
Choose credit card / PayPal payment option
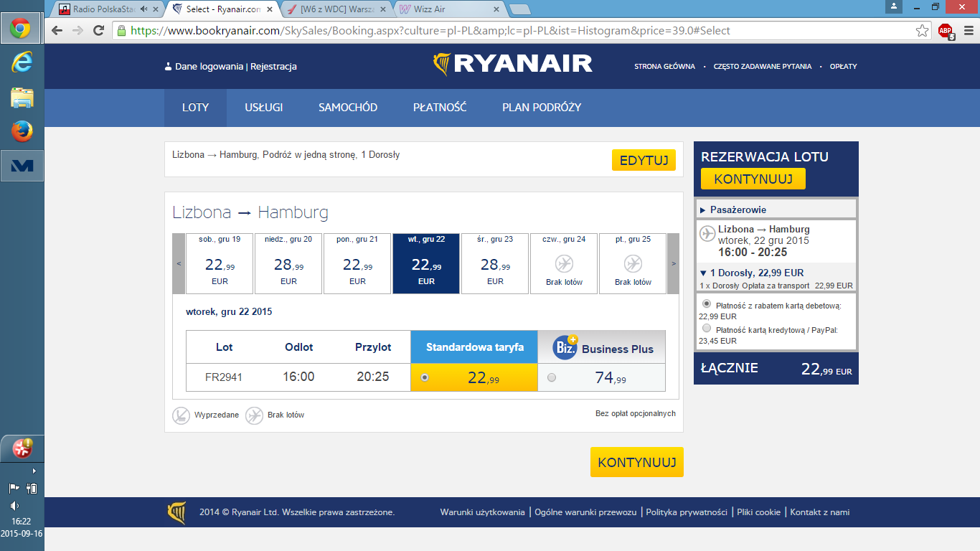pos(707,328)
